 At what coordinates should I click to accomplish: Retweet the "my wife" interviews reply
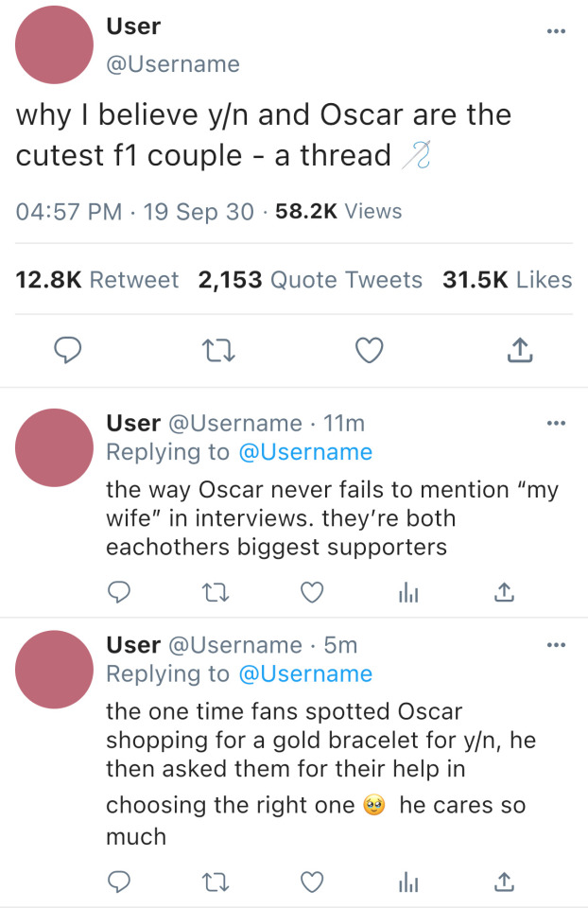[x=214, y=592]
